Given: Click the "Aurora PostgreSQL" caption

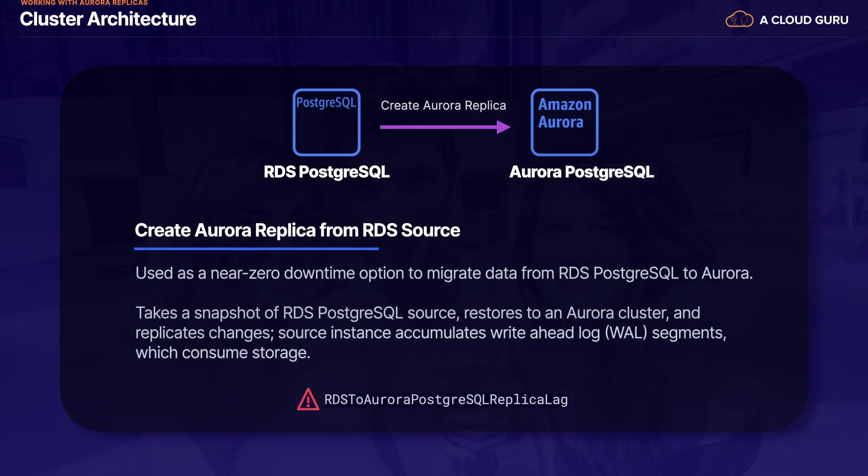Looking at the screenshot, I should [x=581, y=172].
